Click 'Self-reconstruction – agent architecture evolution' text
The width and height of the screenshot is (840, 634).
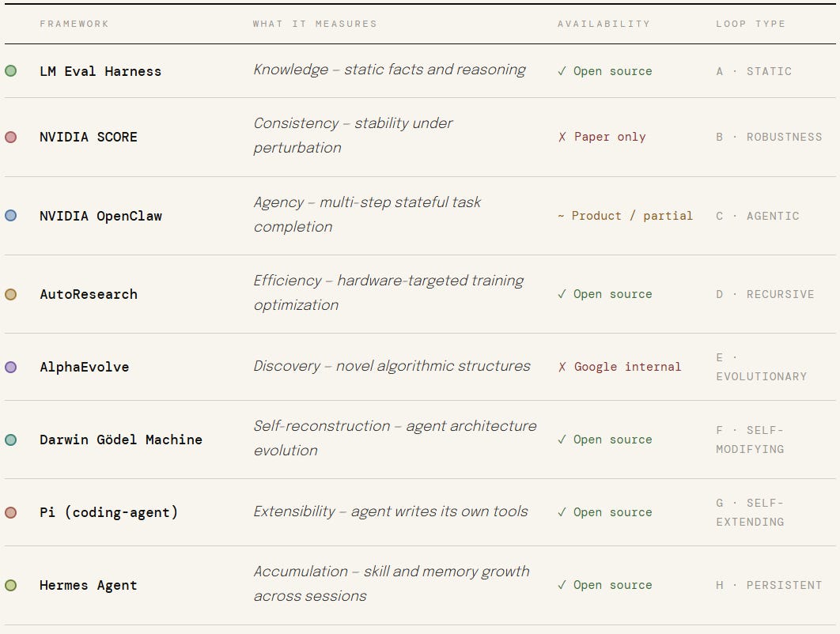click(x=395, y=438)
